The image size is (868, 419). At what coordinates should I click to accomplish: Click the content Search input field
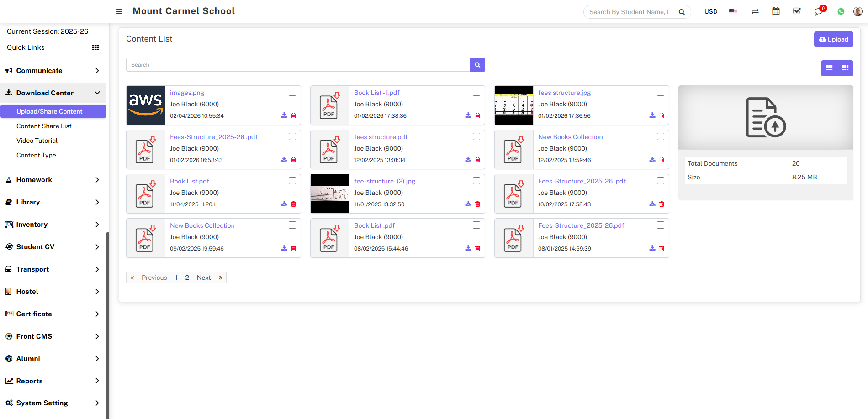[x=298, y=65]
